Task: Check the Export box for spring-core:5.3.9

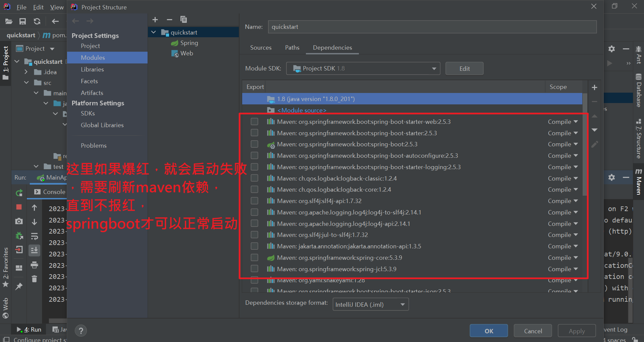Action: pos(254,257)
